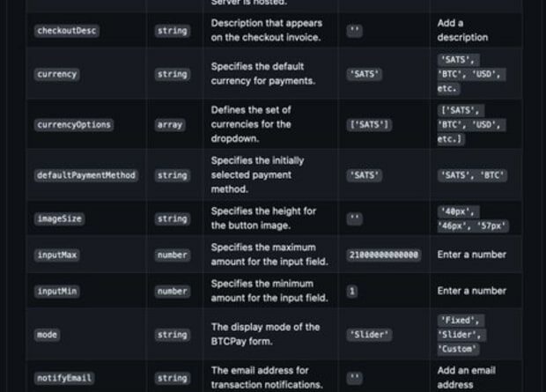Click 'The display mode of the BTCPay form' description
The width and height of the screenshot is (546, 392).
click(x=265, y=334)
